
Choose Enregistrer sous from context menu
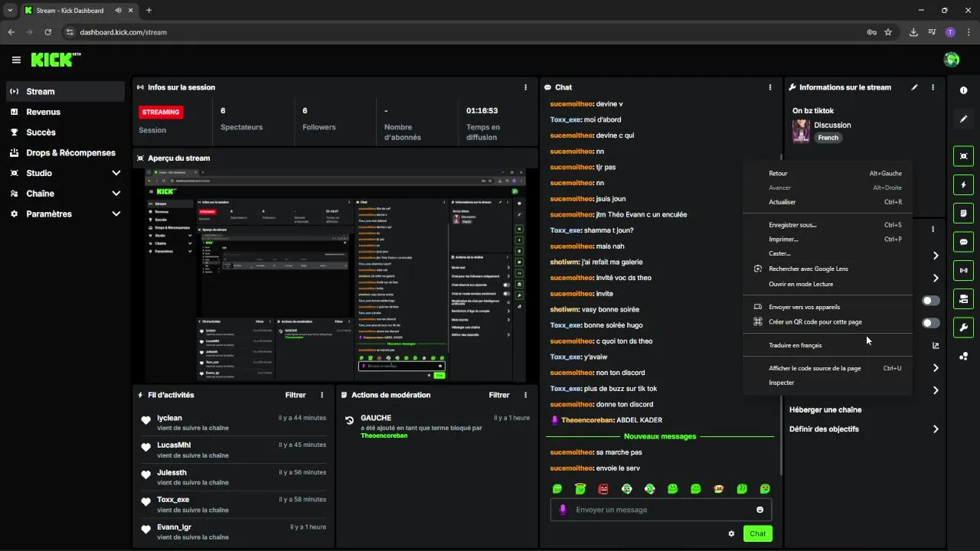pos(827,225)
